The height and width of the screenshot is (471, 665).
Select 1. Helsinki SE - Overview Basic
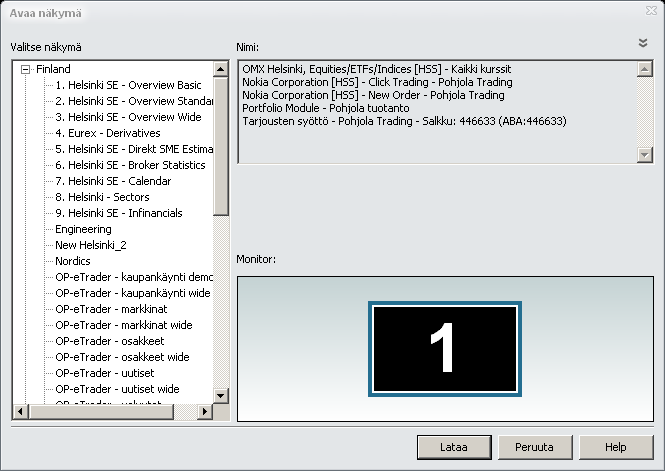coord(128,85)
